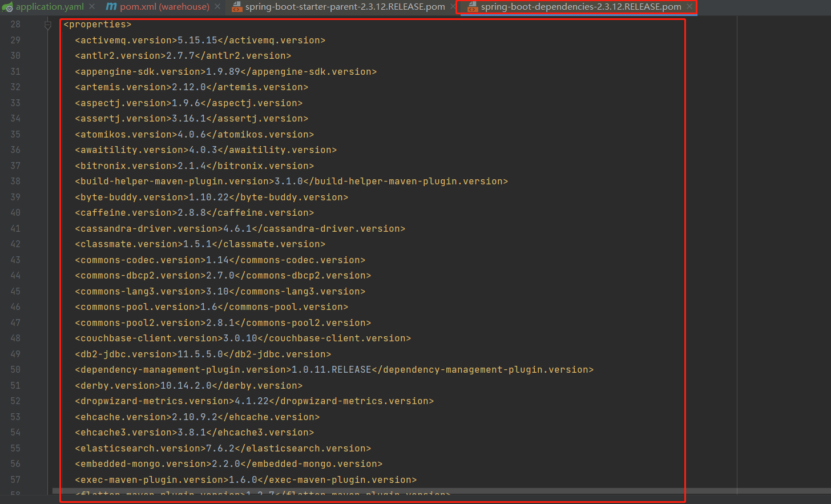This screenshot has width=831, height=504.
Task: Select the spring-boot-dependencies-2.3.12.RELEASE.pom tab
Action: (x=580, y=7)
